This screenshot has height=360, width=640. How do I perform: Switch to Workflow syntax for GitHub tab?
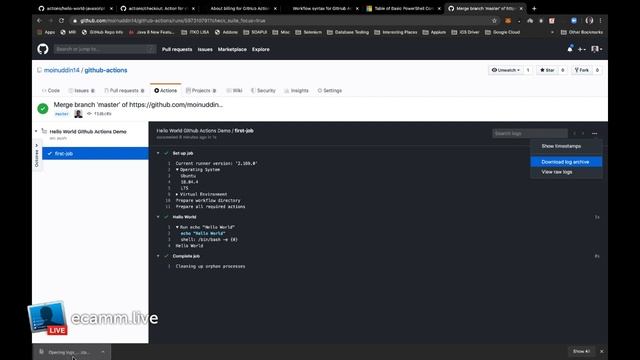pyautogui.click(x=321, y=8)
